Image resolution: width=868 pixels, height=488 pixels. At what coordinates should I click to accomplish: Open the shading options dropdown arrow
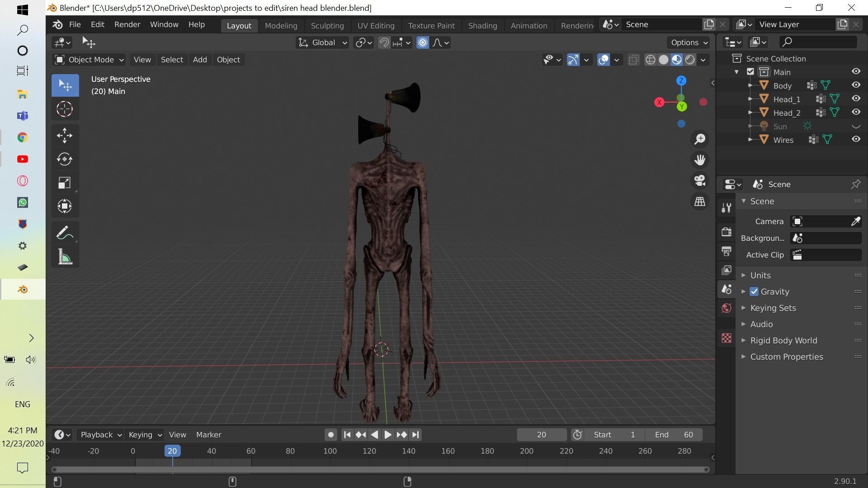[x=703, y=60]
